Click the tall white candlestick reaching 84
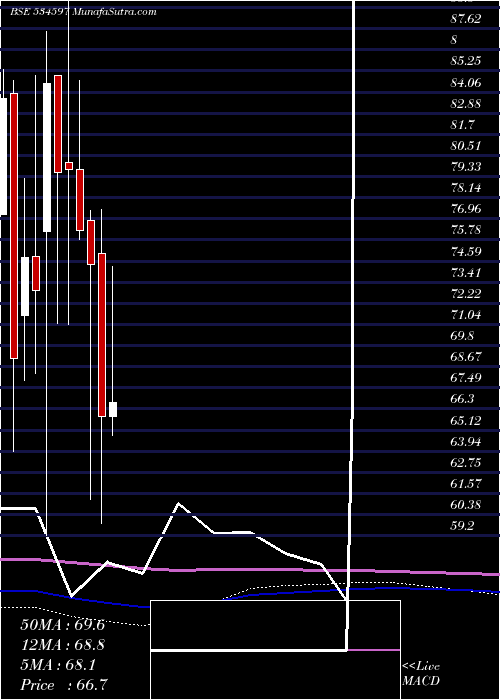500x700 pixels. point(47,157)
